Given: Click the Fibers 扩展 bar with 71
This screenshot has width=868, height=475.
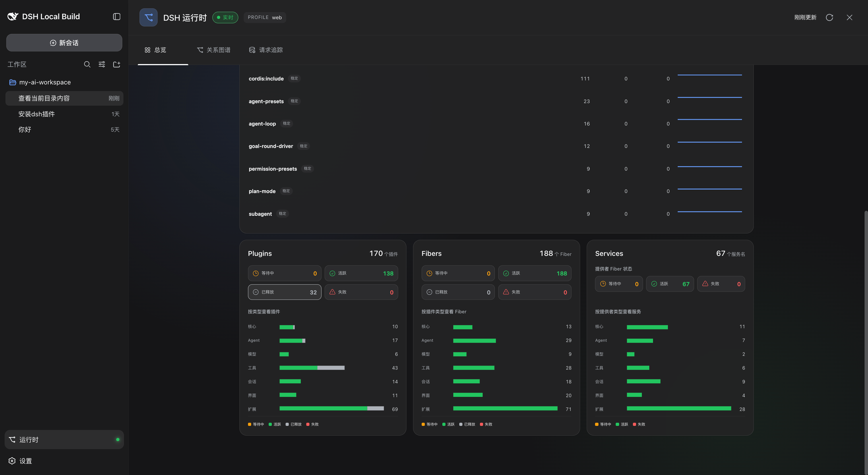Looking at the screenshot, I should [x=505, y=409].
